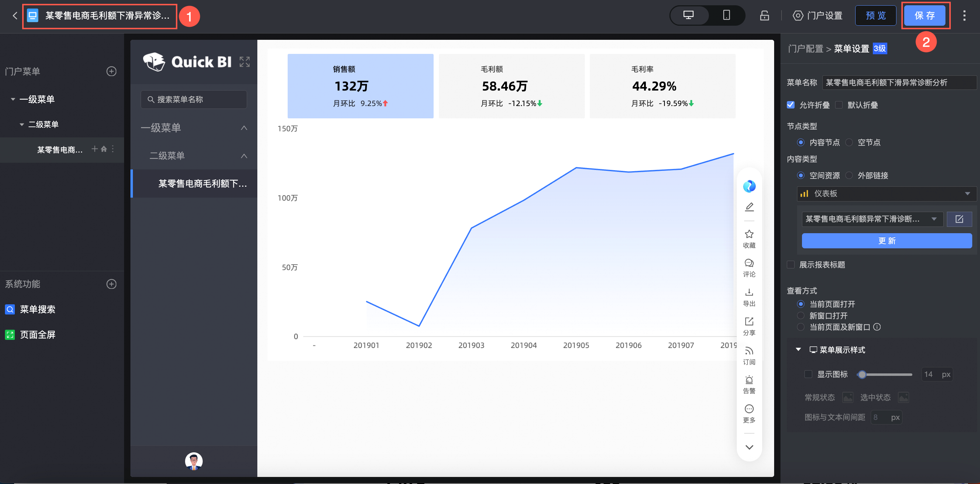Collapse the 菜单展示样式 section
The height and width of the screenshot is (484, 980).
(x=798, y=349)
